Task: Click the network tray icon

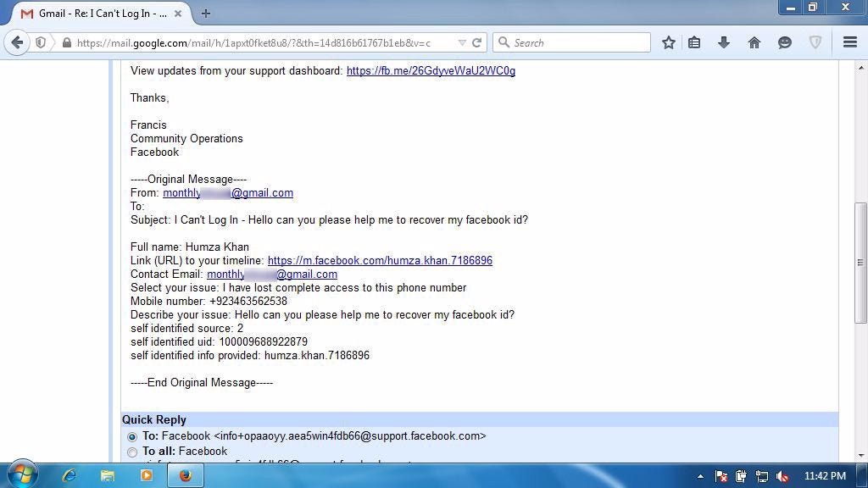Action: pyautogui.click(x=762, y=476)
